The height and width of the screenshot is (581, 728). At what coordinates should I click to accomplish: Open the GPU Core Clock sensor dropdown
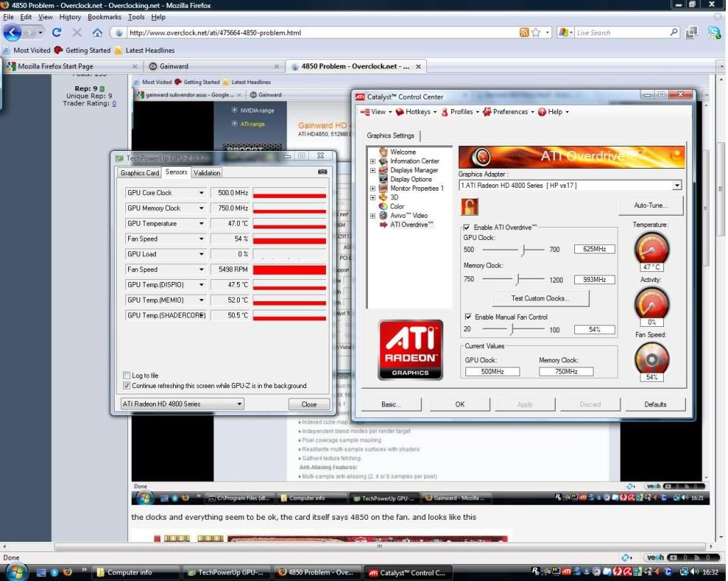pyautogui.click(x=201, y=193)
